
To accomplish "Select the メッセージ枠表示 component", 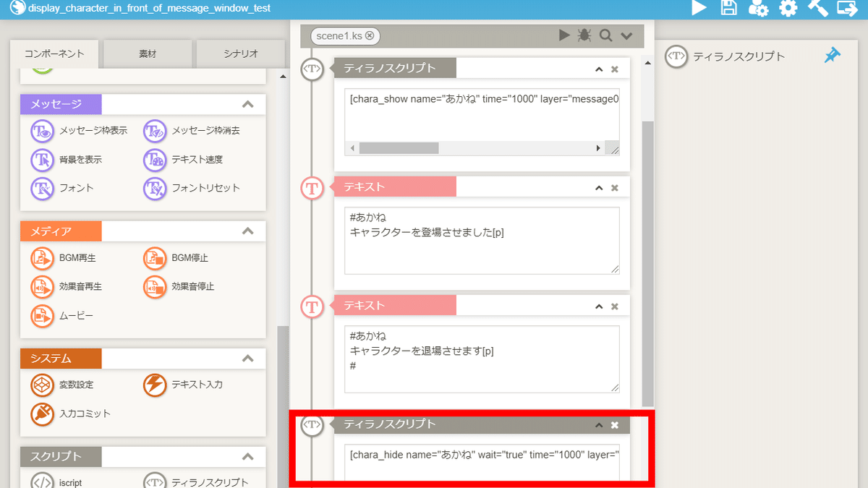I will 79,131.
